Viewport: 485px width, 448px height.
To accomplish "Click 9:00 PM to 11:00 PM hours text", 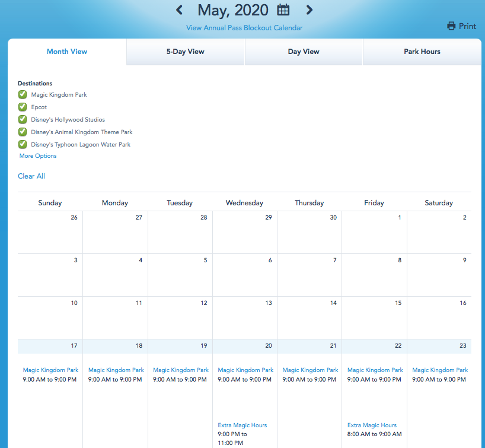I will click(x=232, y=439).
